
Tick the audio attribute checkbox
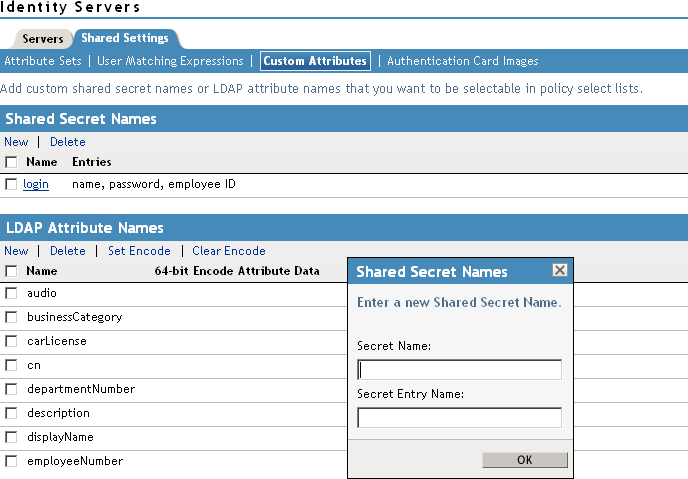[11, 293]
